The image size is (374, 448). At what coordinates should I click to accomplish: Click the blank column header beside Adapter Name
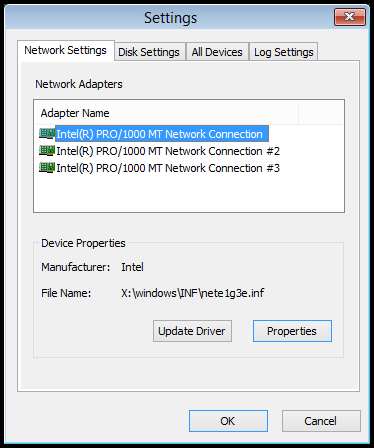(321, 113)
